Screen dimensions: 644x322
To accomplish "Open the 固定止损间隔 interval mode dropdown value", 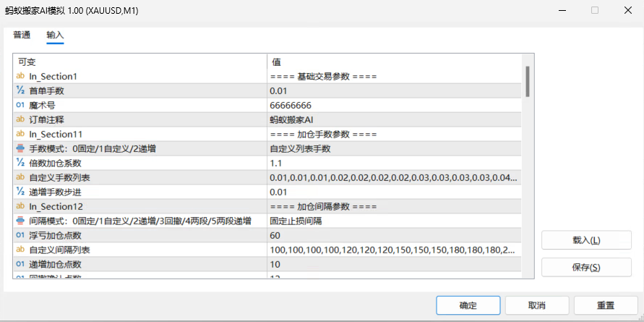I will (x=395, y=221).
